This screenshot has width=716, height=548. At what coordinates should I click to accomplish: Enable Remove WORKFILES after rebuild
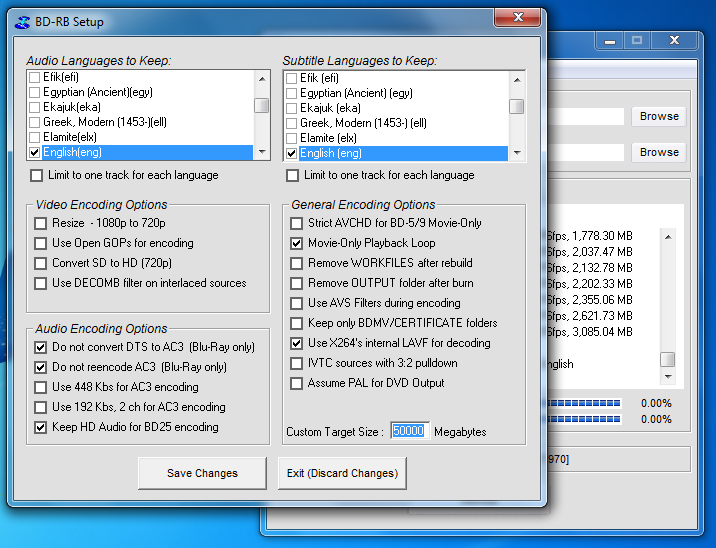pyautogui.click(x=296, y=263)
